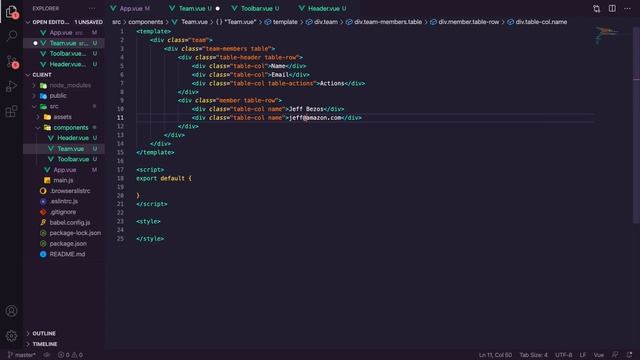The image size is (640, 360).
Task: Open the Run and Debug view
Action: (x=11, y=87)
